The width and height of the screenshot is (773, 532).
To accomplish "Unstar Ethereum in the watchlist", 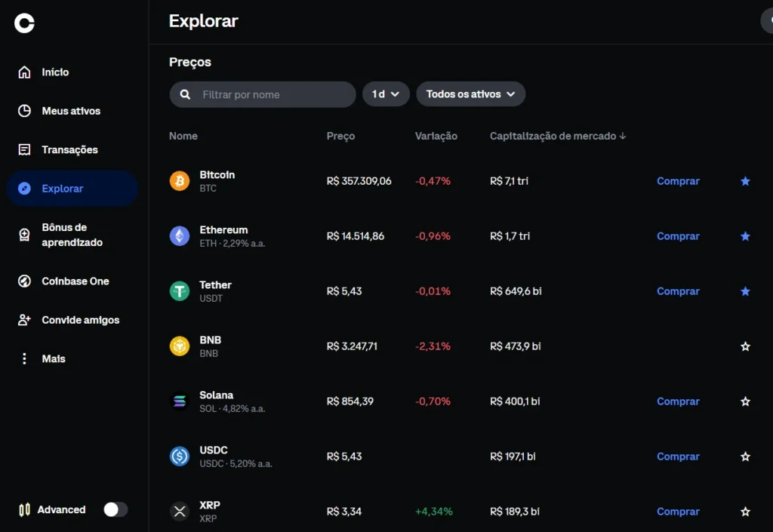I will tap(745, 236).
